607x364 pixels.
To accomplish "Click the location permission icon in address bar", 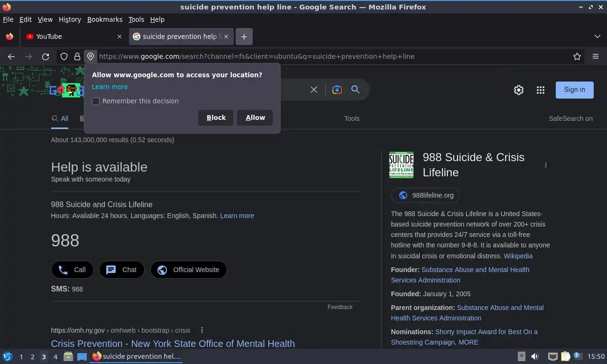I will coord(91,56).
